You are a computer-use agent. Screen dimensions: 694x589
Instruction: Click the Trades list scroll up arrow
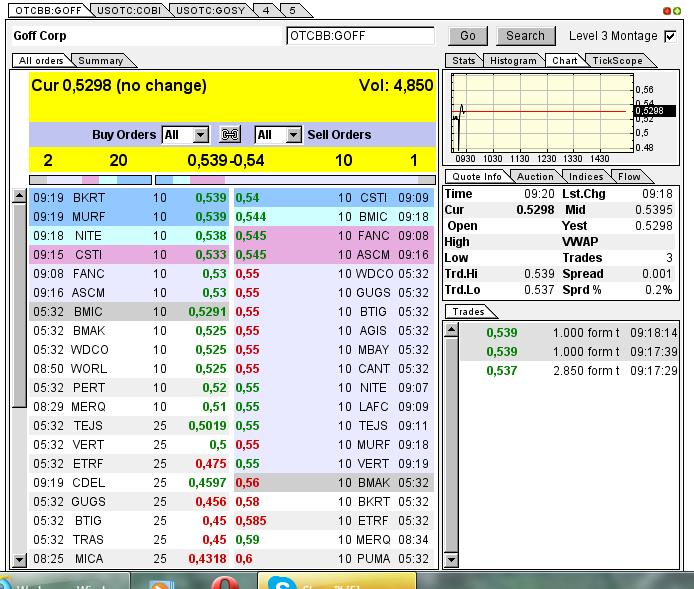(451, 329)
